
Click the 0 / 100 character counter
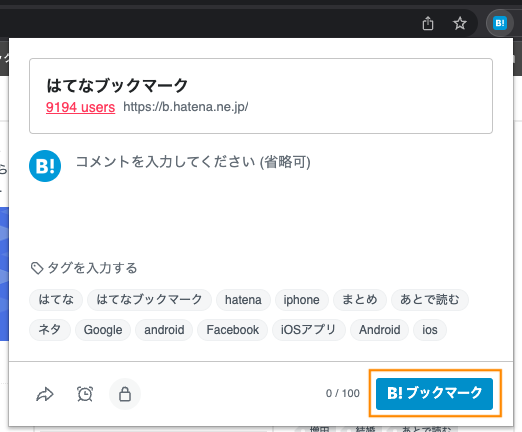(343, 393)
